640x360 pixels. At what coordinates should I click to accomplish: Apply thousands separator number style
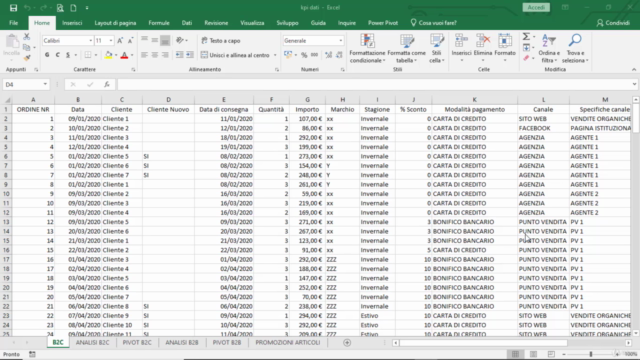[314, 55]
